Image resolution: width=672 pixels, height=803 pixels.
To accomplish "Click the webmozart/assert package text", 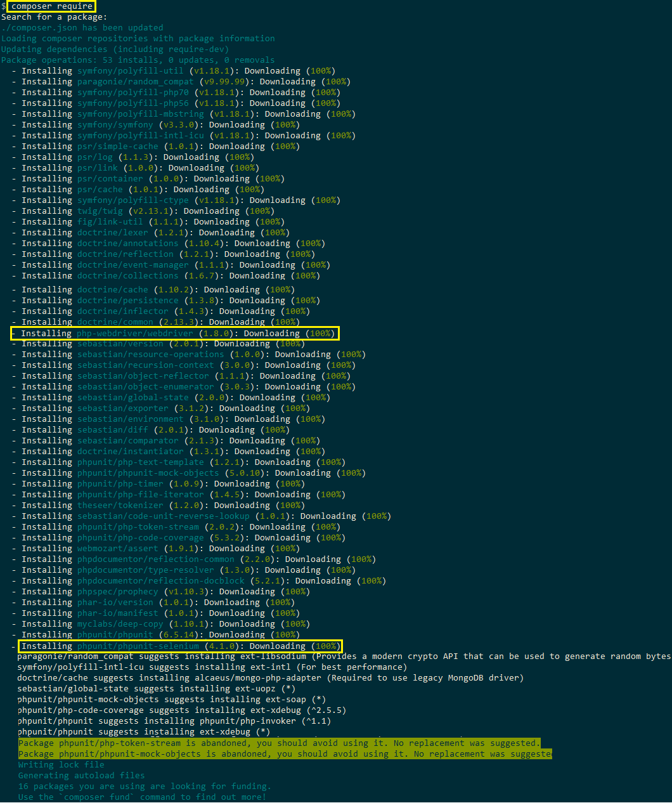I will 117,548.
